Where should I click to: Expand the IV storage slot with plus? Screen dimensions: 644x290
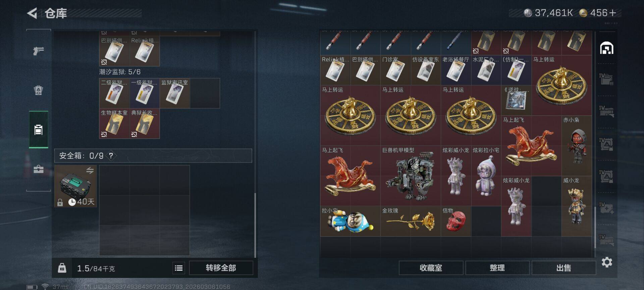[x=607, y=208]
